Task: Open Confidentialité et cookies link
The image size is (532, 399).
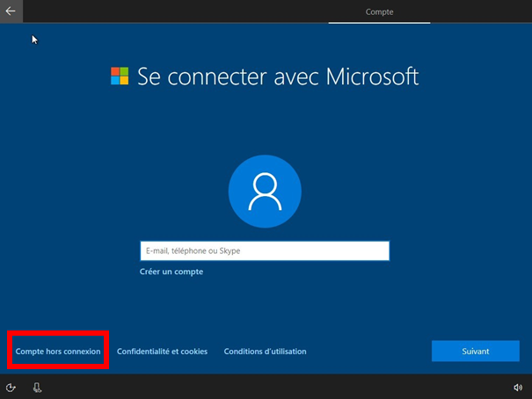Action: click(x=162, y=352)
